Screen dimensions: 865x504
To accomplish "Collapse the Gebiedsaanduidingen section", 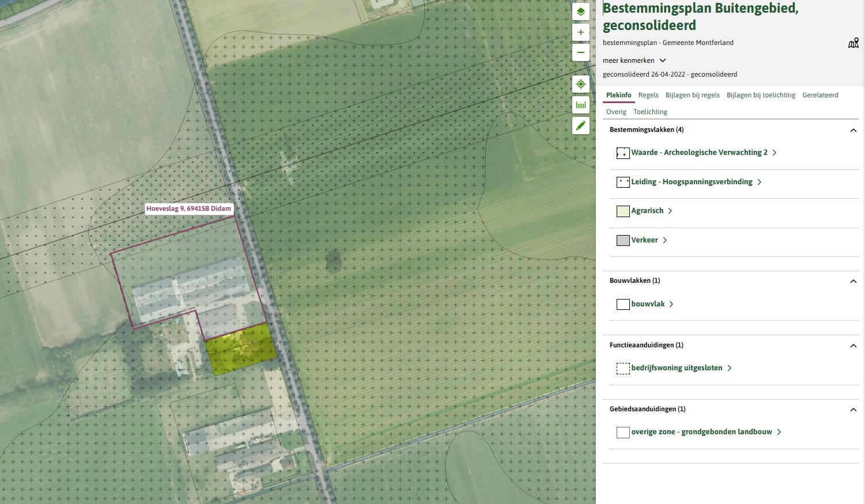I will (x=853, y=410).
